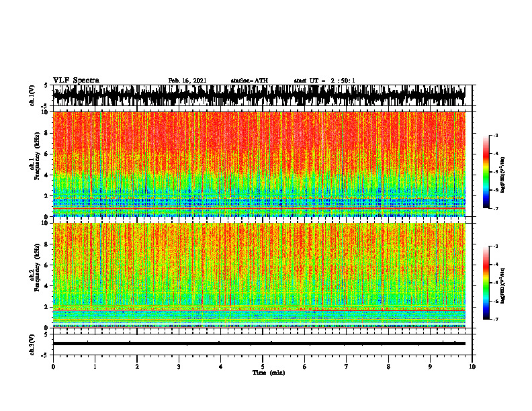Click the "VLF Spectra" plot title
This screenshot has width=532, height=411.
(x=76, y=81)
